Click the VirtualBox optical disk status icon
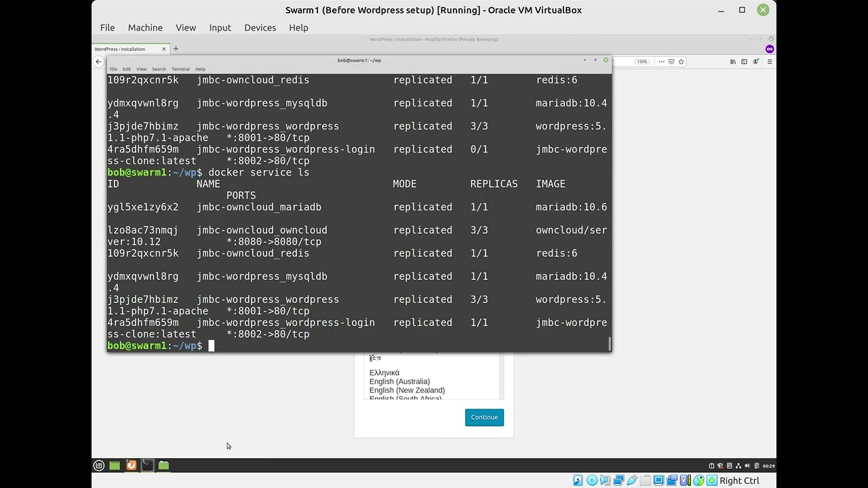This screenshot has width=868, height=488. click(592, 481)
